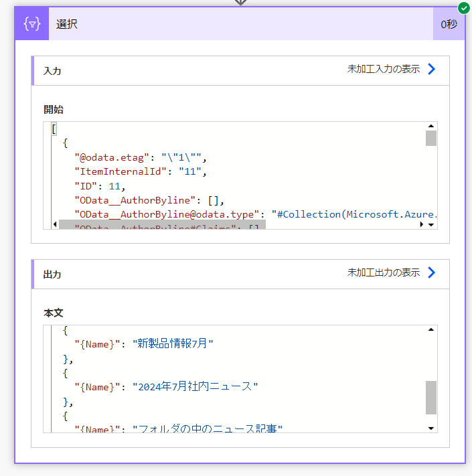Click the "フォルダの中のニュース記事" value
Viewport: 472px width, 476px height.
tap(208, 428)
